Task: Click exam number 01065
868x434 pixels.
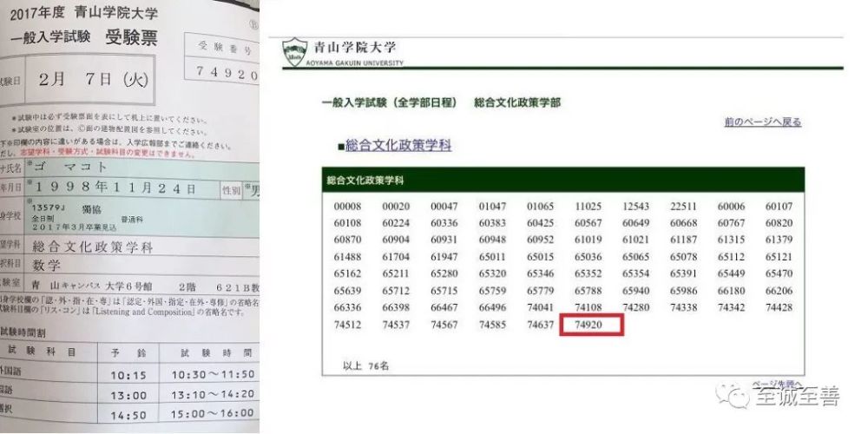Action: (540, 207)
